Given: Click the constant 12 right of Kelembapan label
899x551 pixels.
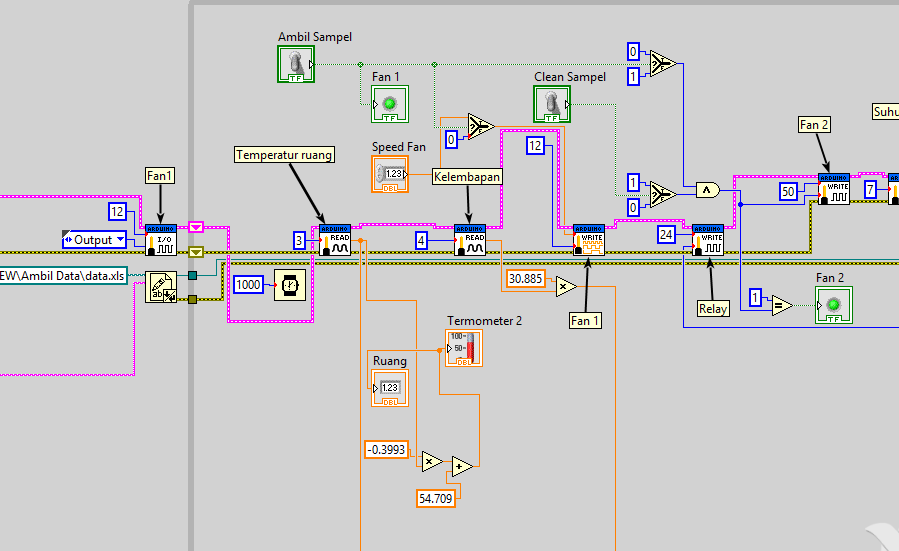Looking at the screenshot, I should click(x=535, y=146).
